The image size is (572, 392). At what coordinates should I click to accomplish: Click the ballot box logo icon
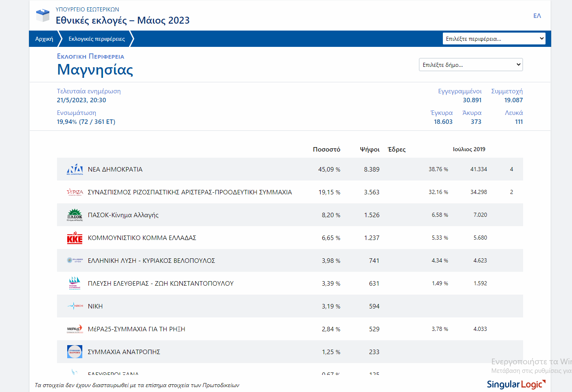[x=43, y=15]
